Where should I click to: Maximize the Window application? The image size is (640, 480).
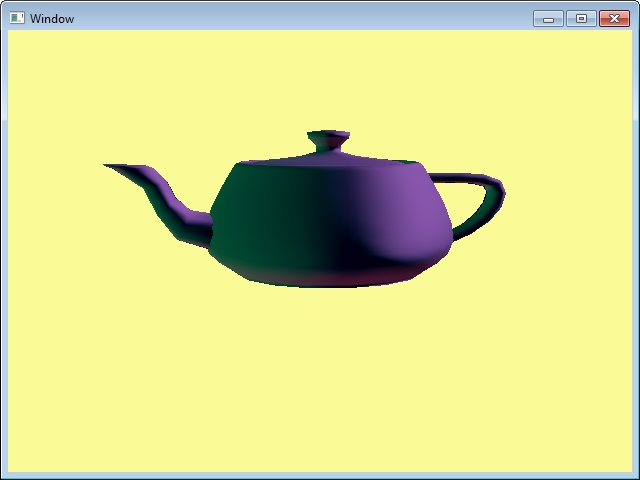point(581,18)
